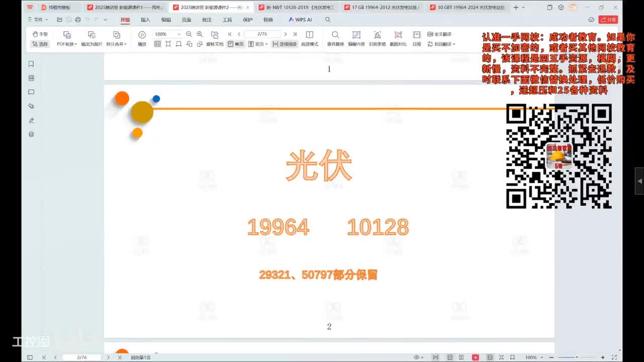Switch to the 工具 ribbon tab
This screenshot has height=362, width=644.
(227, 20)
